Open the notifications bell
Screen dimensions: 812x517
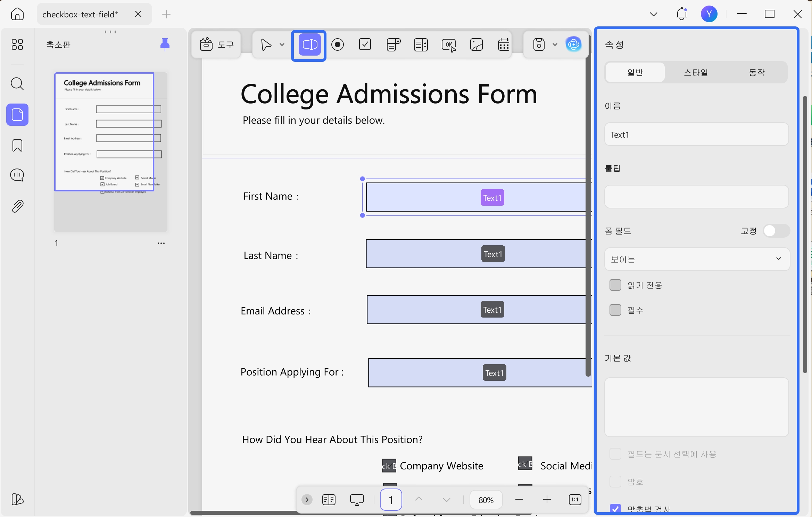[x=682, y=14]
